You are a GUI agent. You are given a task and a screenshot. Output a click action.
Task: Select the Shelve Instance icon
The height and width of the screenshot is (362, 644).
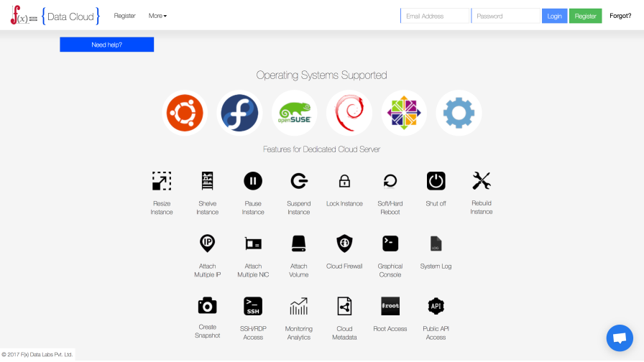coord(208,181)
